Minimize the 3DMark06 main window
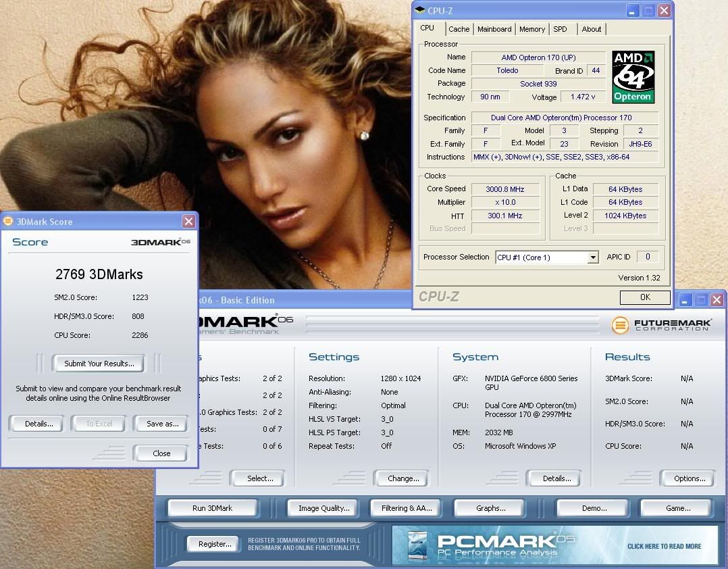This screenshot has height=569, width=728. point(685,299)
